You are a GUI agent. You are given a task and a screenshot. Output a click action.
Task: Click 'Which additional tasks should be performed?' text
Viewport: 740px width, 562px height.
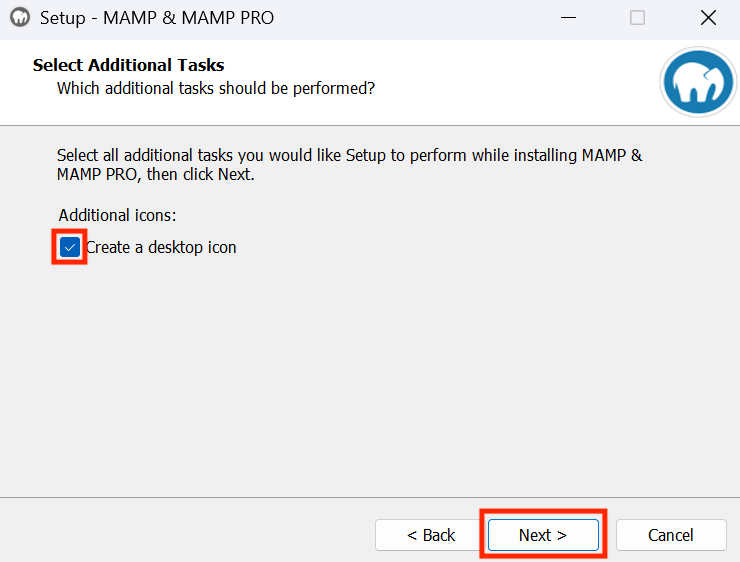tap(216, 88)
